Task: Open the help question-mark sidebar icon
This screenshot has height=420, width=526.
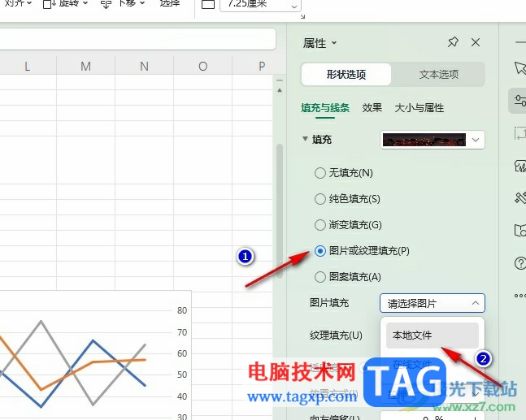Action: pos(519,263)
